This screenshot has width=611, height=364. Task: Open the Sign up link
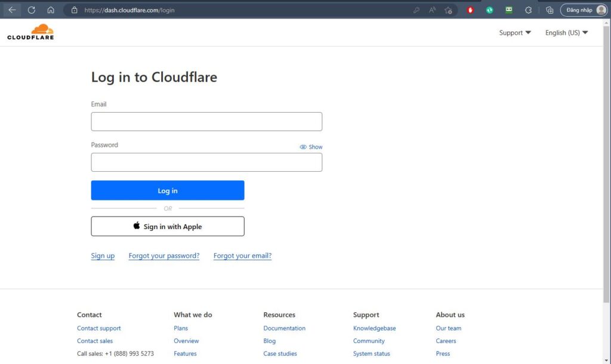coord(102,255)
